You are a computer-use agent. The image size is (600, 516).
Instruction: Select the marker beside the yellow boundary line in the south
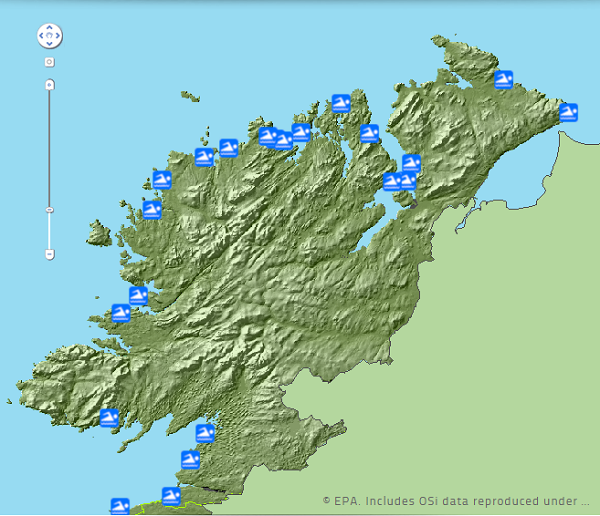click(x=171, y=496)
